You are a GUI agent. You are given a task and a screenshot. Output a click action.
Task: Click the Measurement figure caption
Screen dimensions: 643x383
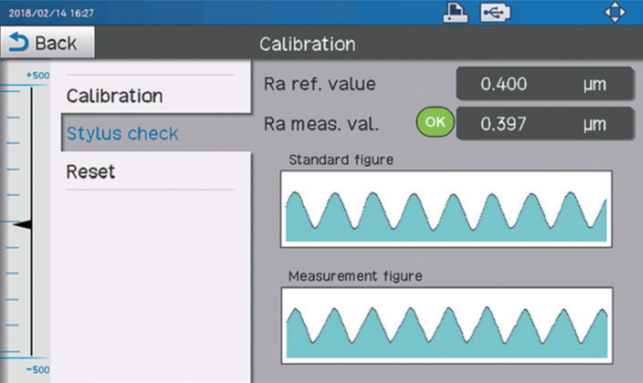(355, 276)
